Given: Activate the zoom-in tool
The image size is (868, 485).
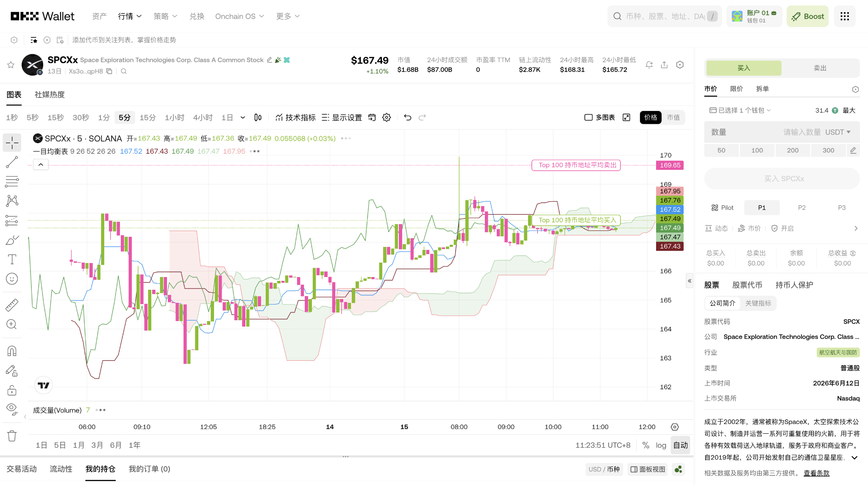Looking at the screenshot, I should (x=12, y=324).
